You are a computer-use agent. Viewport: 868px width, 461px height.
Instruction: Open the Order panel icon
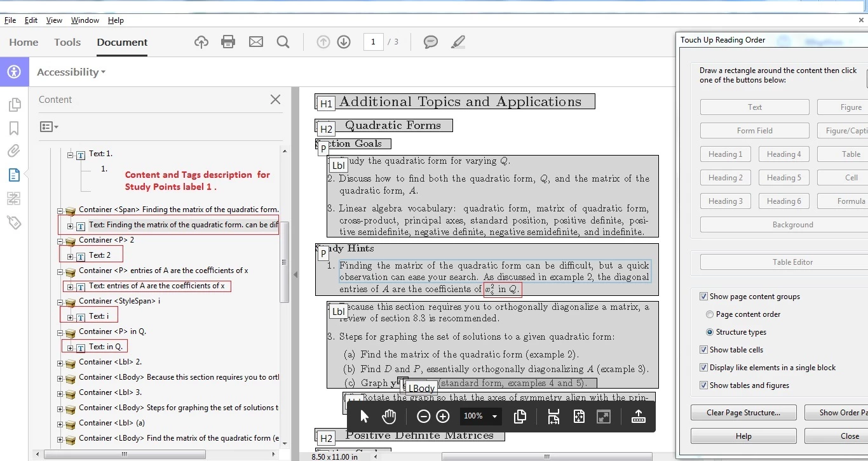[14, 199]
